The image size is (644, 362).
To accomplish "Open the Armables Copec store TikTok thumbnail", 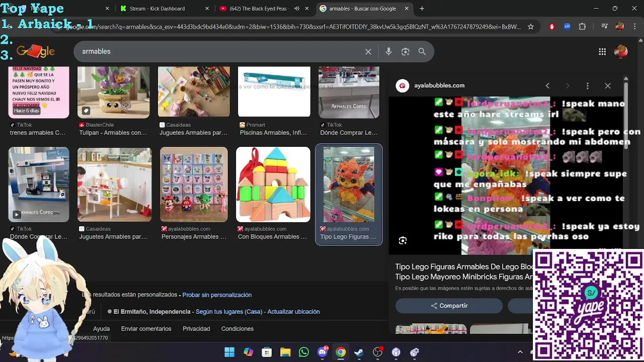I will [349, 93].
